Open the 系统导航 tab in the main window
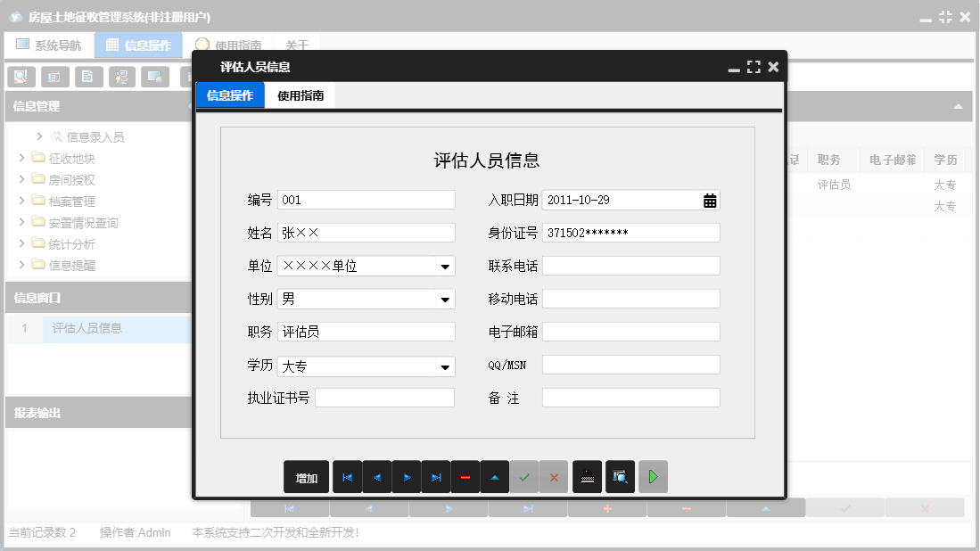Screen dimensions: 980x551 [x=49, y=44]
